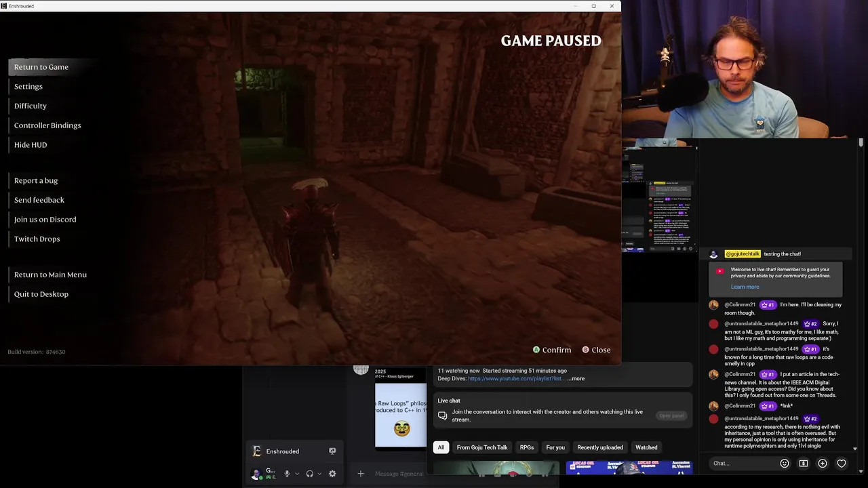Click the Confirm button prompt
868x488 pixels.
coord(552,350)
